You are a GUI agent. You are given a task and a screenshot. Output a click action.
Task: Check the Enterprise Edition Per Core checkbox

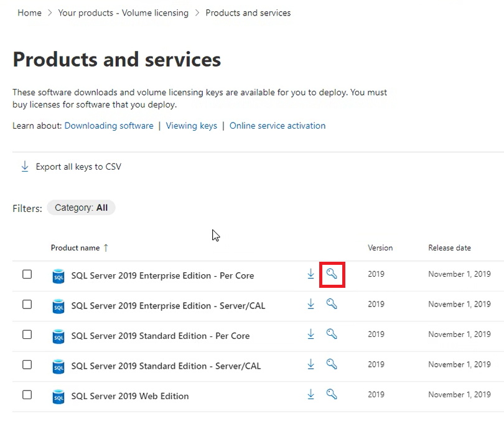(x=27, y=274)
